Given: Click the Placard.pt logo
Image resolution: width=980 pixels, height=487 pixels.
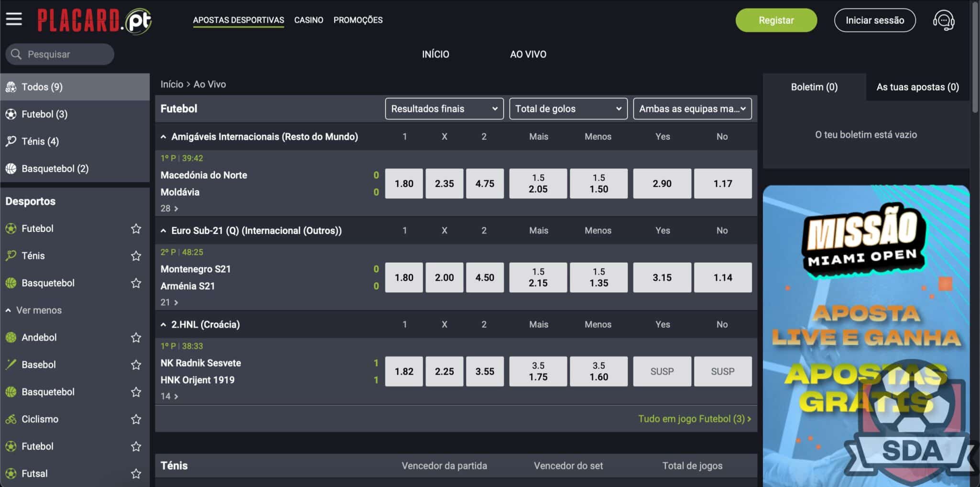Looking at the screenshot, I should pos(95,21).
